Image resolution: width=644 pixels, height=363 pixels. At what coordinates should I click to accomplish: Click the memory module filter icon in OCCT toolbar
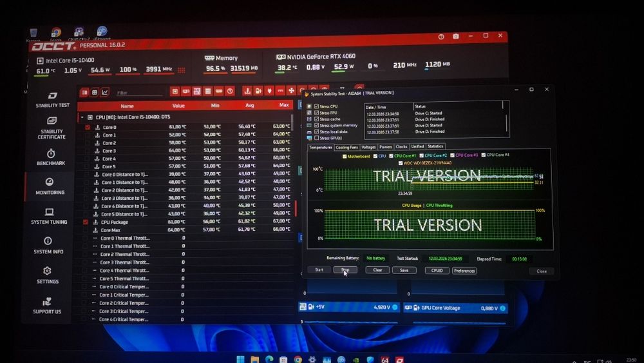pyautogui.click(x=219, y=92)
